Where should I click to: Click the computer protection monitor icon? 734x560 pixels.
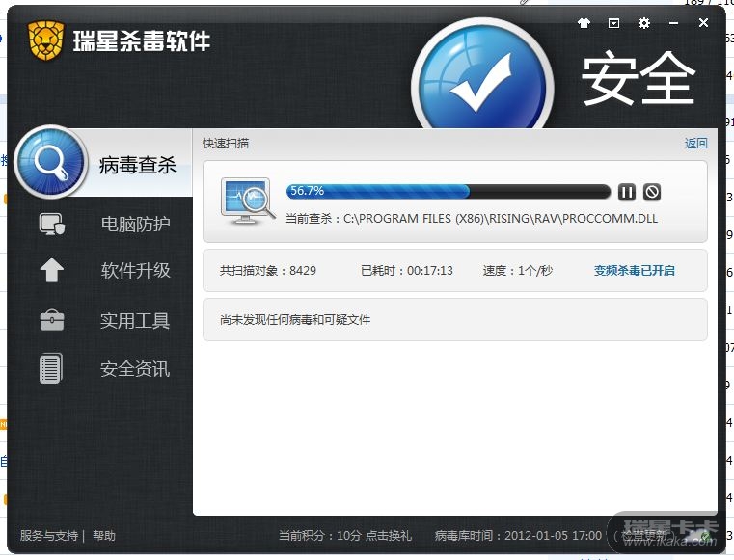pos(52,224)
